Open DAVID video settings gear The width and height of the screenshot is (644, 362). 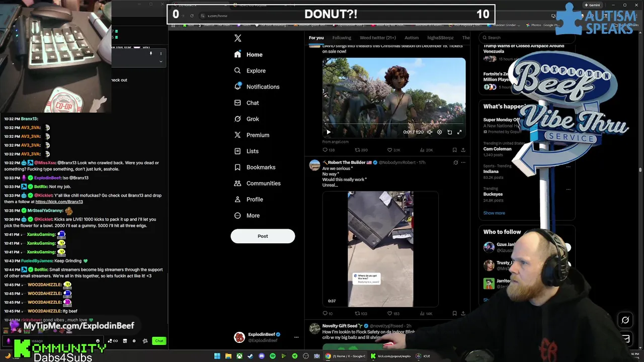(x=439, y=132)
